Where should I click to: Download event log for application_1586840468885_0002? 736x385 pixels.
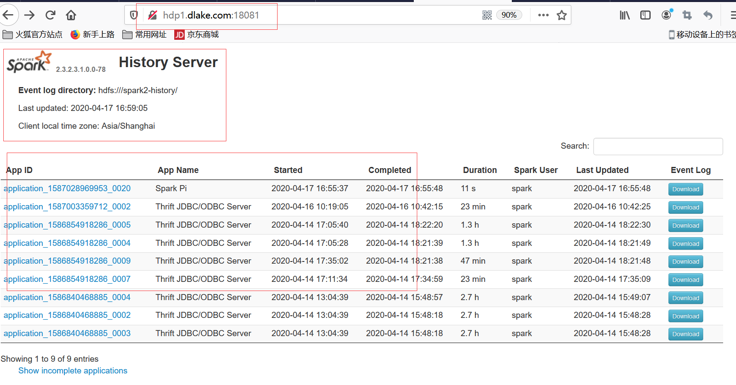click(x=685, y=316)
